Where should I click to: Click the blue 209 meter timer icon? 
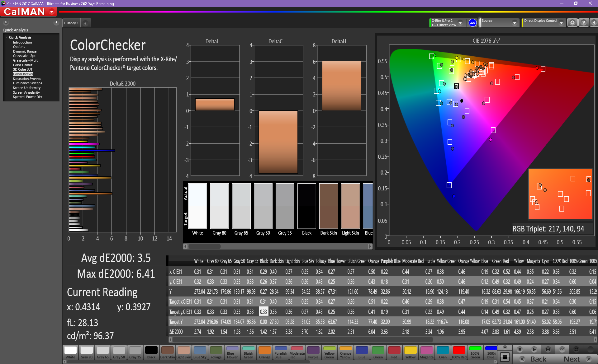[x=472, y=23]
